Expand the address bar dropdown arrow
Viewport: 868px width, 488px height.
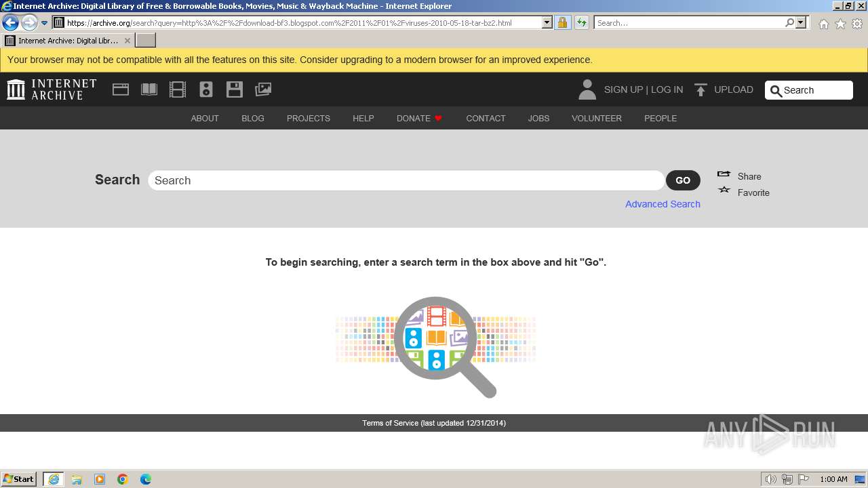547,22
